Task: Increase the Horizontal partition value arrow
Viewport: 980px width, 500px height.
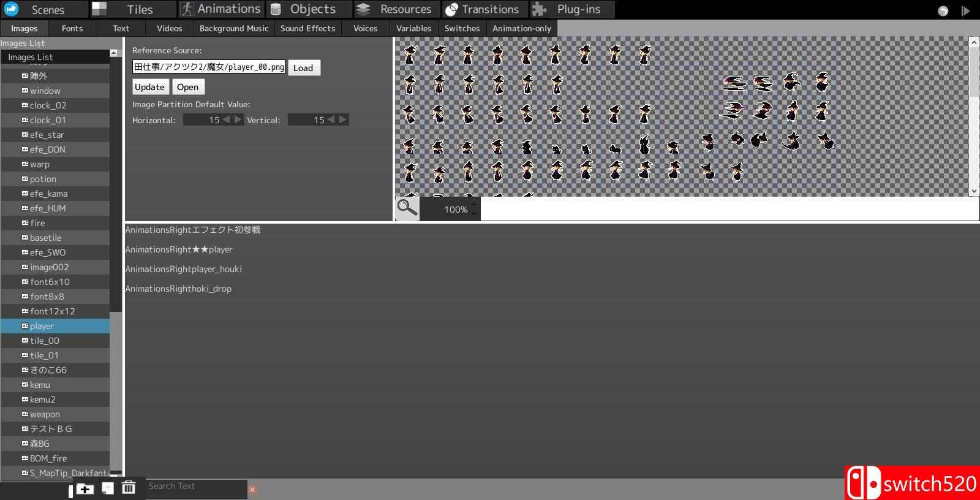Action: [x=238, y=119]
